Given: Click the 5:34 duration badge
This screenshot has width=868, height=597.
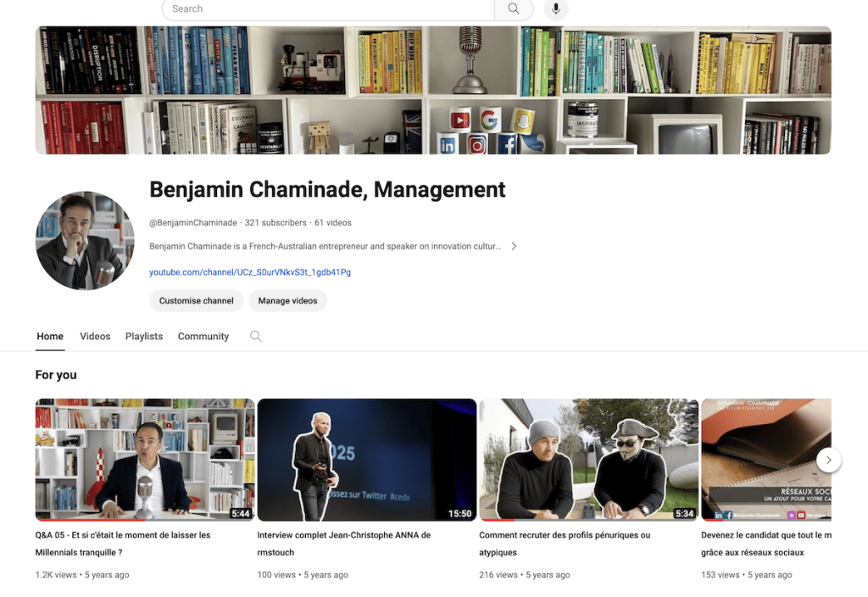Looking at the screenshot, I should [684, 513].
